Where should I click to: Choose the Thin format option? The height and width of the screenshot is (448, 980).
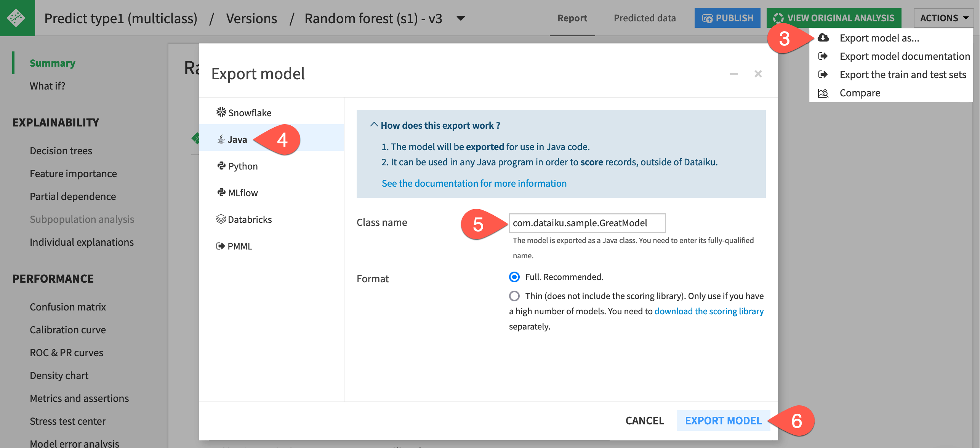pyautogui.click(x=514, y=296)
